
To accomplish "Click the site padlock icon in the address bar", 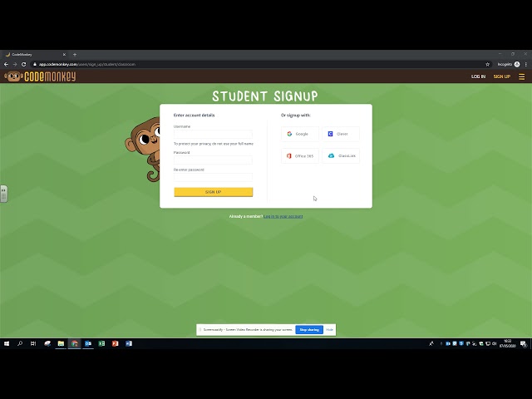I will click(35, 64).
